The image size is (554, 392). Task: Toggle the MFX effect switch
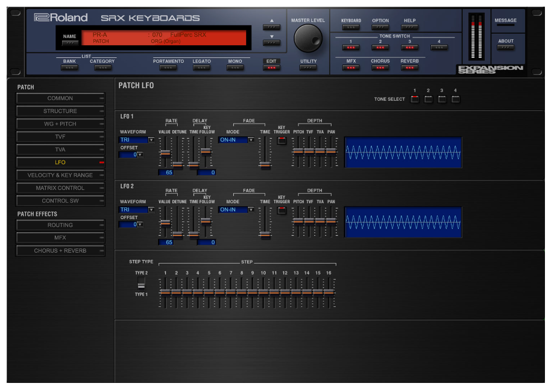(351, 68)
